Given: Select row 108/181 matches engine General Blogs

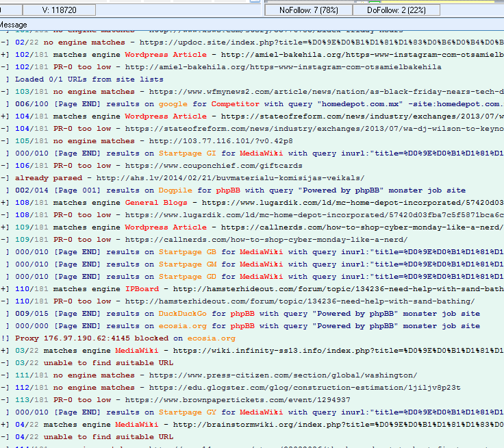Looking at the screenshot, I should [252, 203].
